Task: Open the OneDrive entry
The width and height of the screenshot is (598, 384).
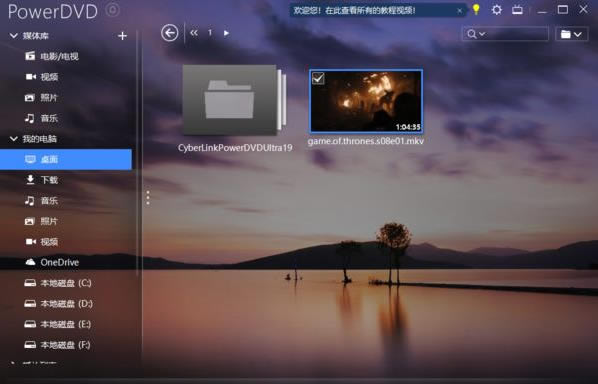Action: pos(52,262)
